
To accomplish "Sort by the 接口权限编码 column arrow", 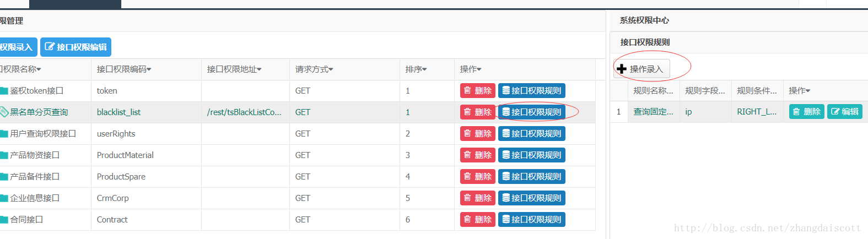I will pyautogui.click(x=149, y=69).
